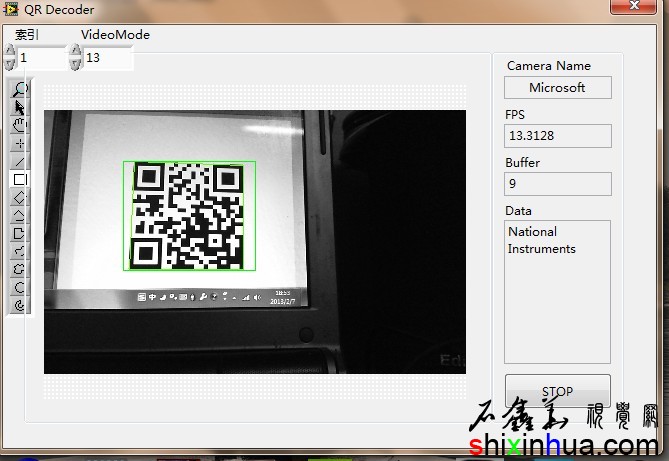This screenshot has width=669, height=461.
Task: Increment the VideoMode value
Action: (x=75, y=50)
